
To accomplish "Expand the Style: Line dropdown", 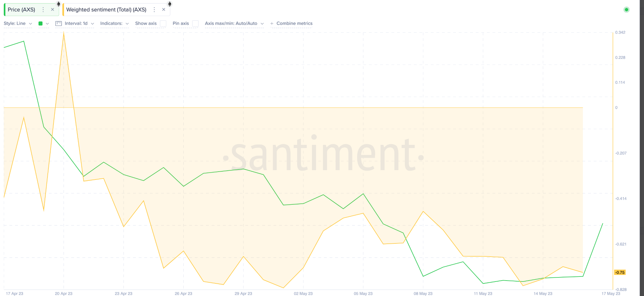I will pos(18,23).
